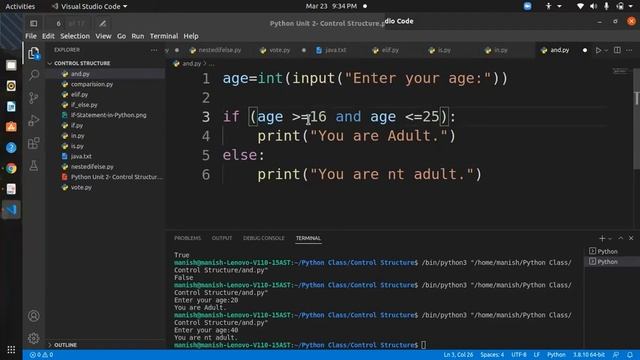Open Ubuntu Software from dock
Viewport: 640px width, 360px height.
click(11, 127)
